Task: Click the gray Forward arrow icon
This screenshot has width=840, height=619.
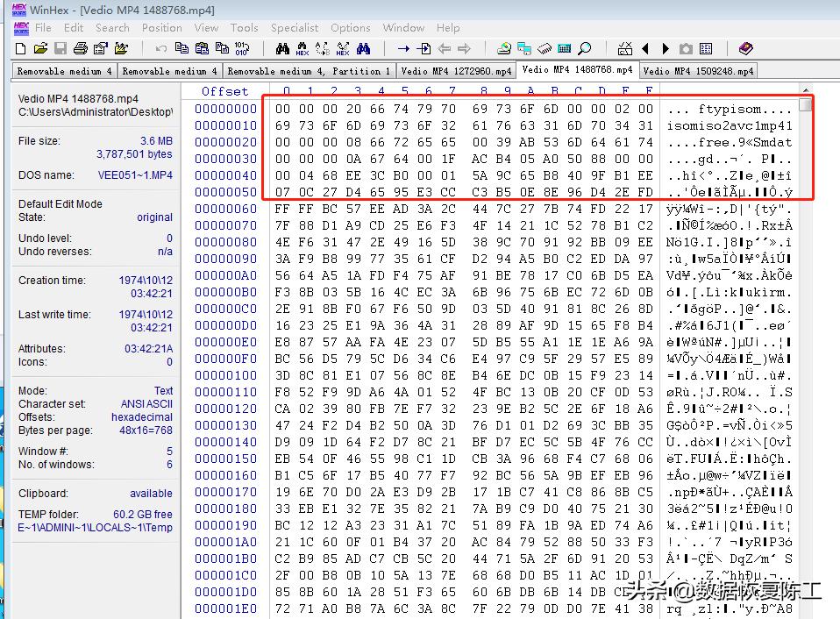Action: [464, 49]
